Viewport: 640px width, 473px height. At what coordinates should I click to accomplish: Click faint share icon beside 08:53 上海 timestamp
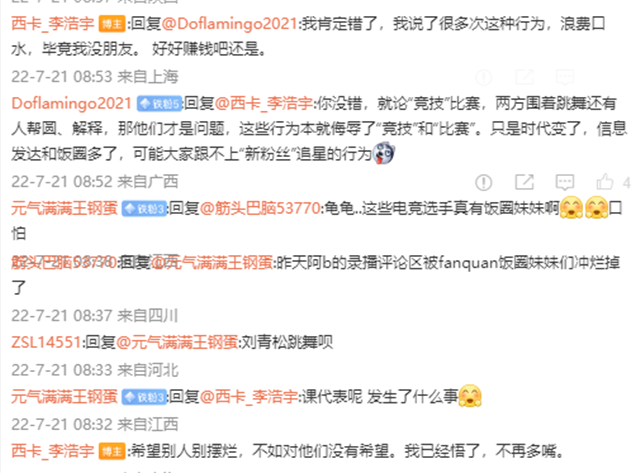pos(524,77)
